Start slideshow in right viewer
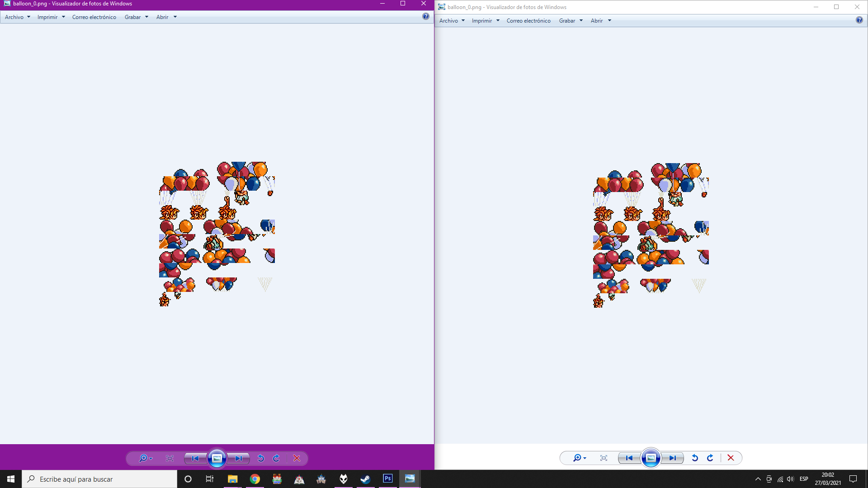868x488 pixels. tap(651, 458)
